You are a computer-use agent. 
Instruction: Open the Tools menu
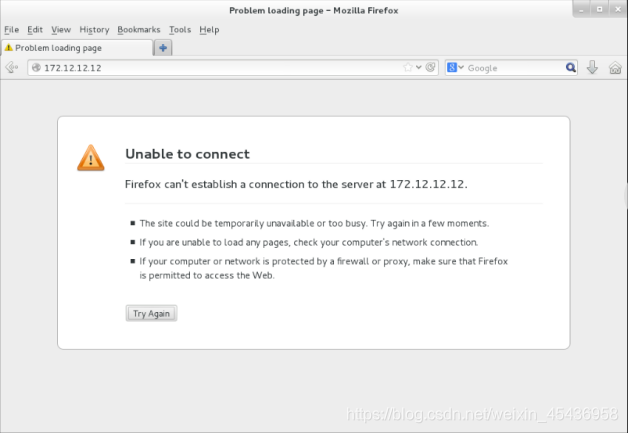180,30
